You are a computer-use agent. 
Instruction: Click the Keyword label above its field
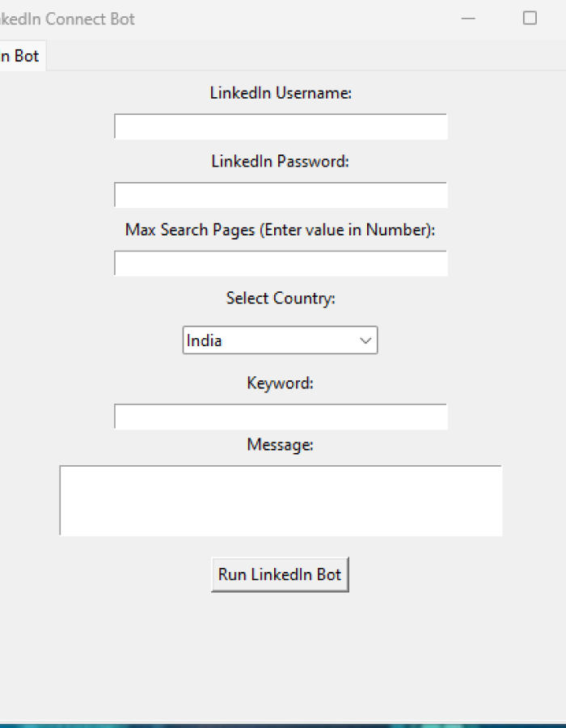[x=280, y=383]
